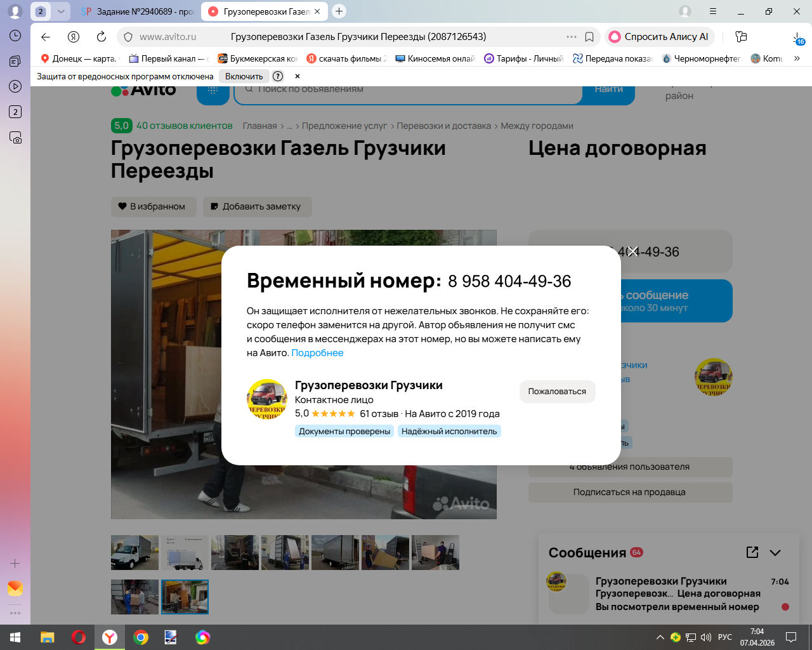Open the Подробнее link in the popup
The width and height of the screenshot is (812, 650).
tap(317, 353)
